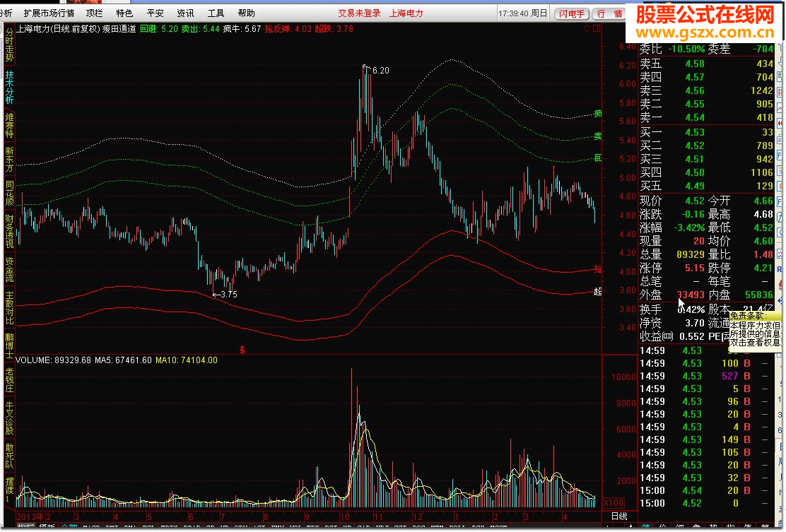Click the split-pane square icon above the chart
The height and width of the screenshot is (532, 786).
click(596, 29)
